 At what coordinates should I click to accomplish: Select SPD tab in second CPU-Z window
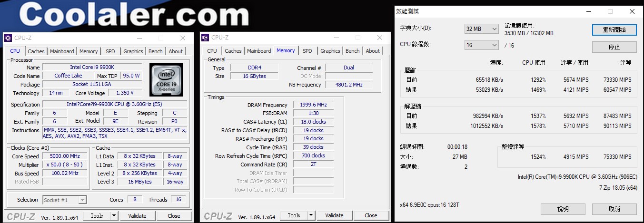pos(307,51)
